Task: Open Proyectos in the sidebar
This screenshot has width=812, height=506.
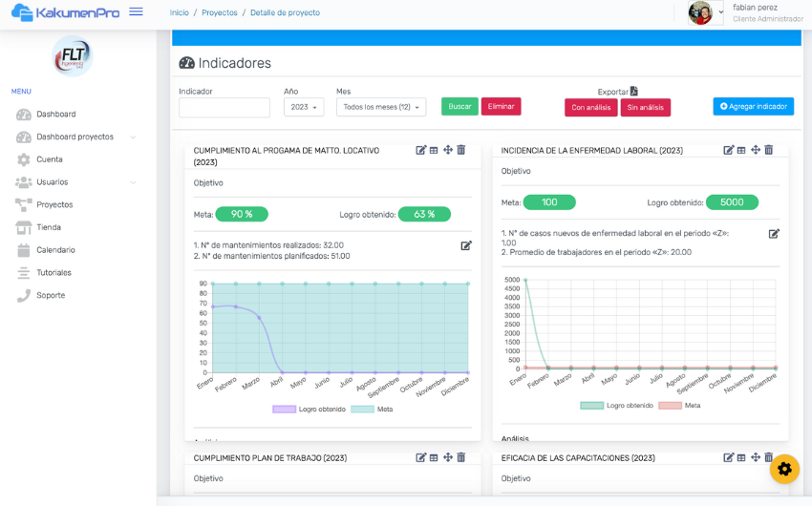Action: point(54,204)
